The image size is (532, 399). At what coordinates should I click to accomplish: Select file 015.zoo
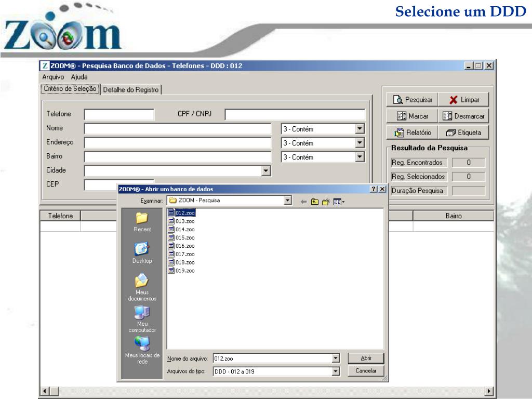tap(182, 237)
